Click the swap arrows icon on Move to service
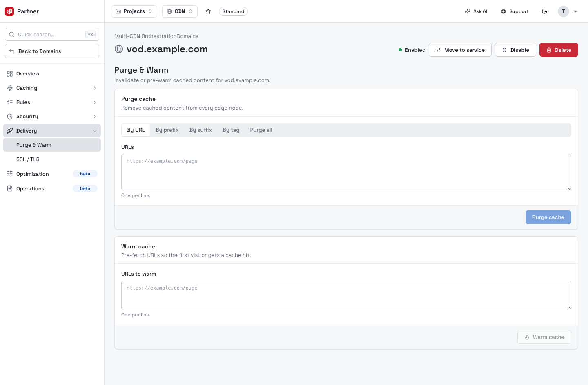This screenshot has height=385, width=588. click(x=439, y=50)
